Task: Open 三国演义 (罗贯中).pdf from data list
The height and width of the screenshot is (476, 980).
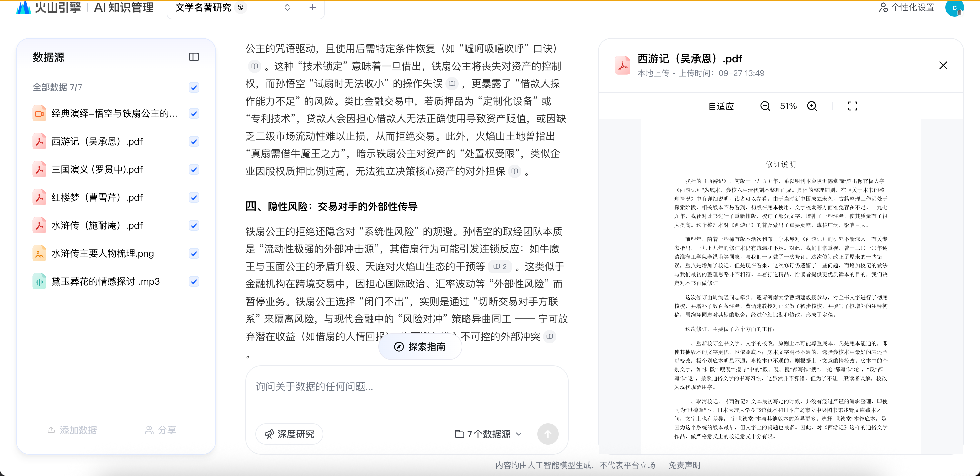Action: pos(97,170)
